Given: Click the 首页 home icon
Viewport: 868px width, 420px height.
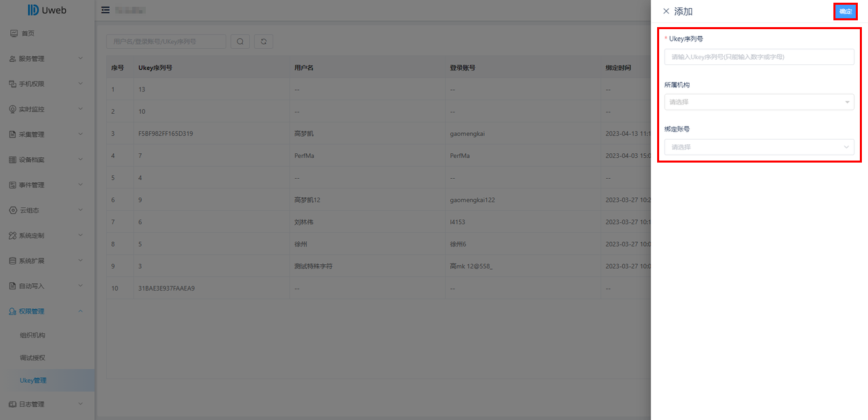Looking at the screenshot, I should tap(14, 33).
